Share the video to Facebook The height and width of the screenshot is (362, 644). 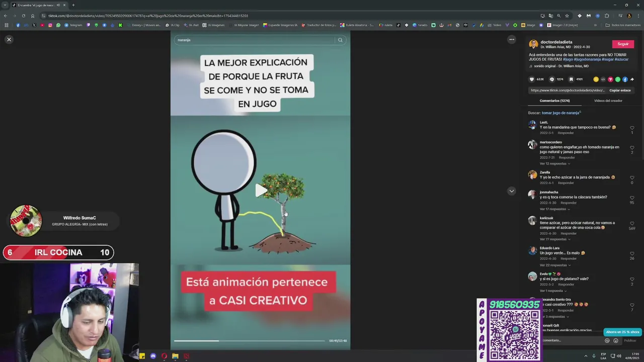tap(625, 79)
